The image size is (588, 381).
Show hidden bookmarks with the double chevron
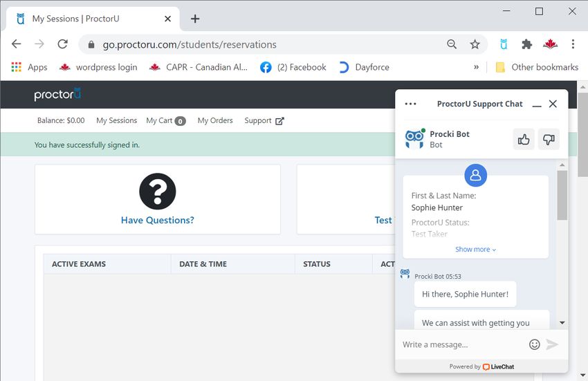(x=476, y=67)
